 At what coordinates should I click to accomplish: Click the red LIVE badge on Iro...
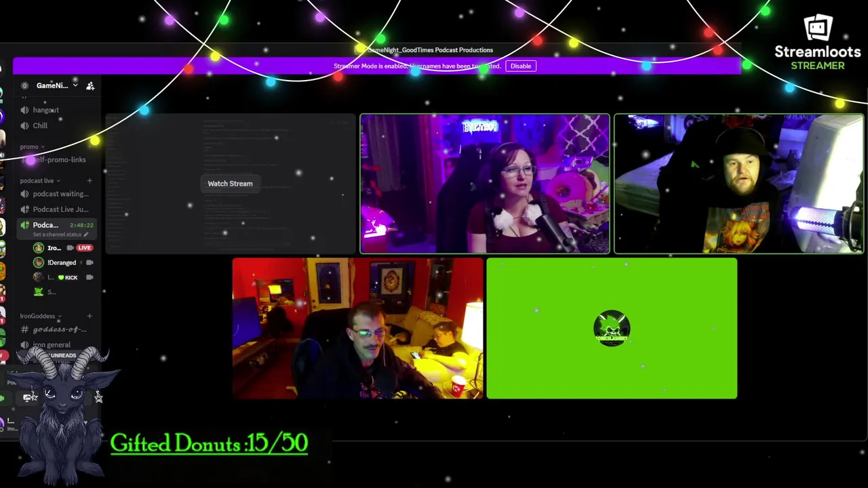84,248
